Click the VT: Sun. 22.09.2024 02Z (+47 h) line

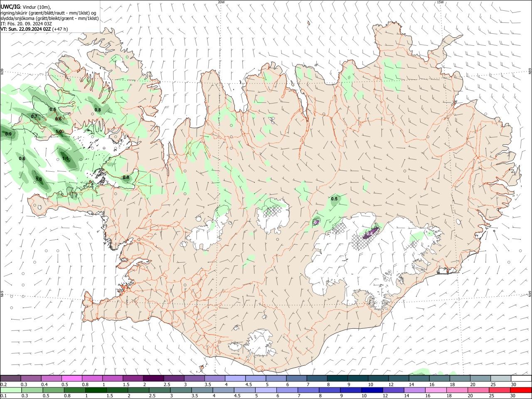[34, 29]
